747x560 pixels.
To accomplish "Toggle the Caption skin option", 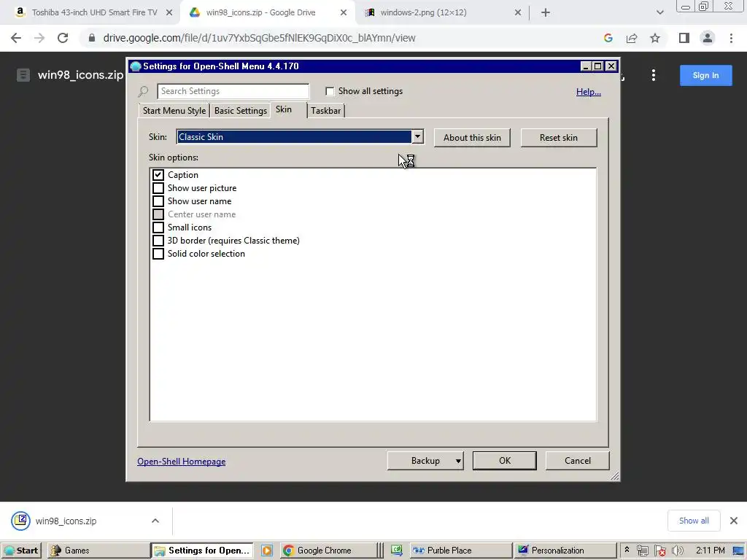I will coord(158,175).
